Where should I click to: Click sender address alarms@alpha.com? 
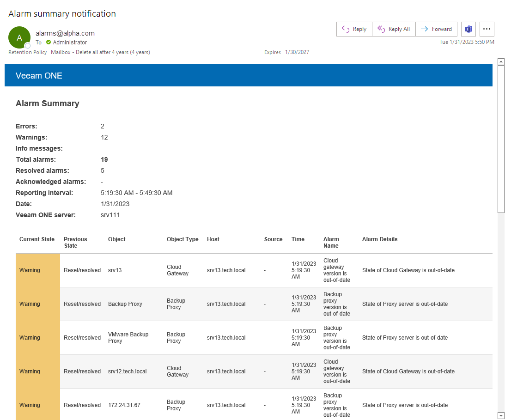(65, 33)
